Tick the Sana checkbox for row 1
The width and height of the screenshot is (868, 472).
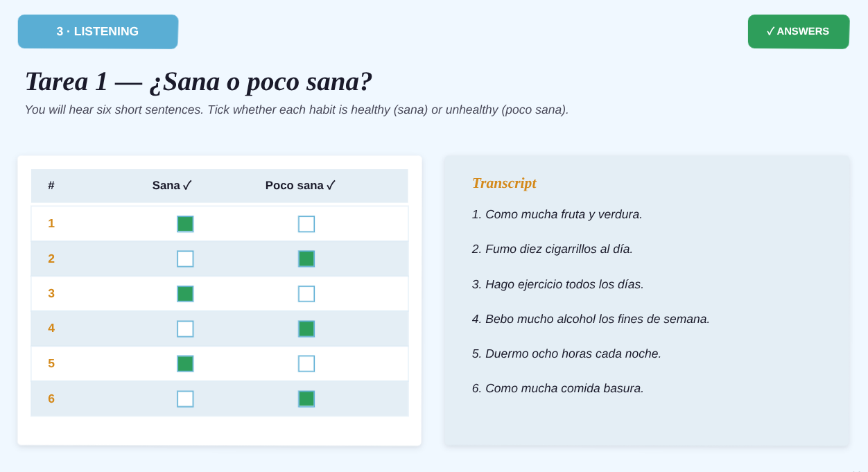(x=185, y=224)
